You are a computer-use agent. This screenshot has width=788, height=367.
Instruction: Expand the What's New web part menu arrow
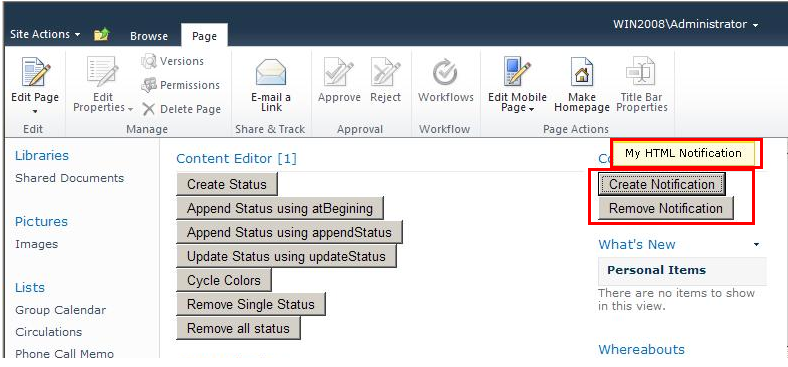(756, 245)
